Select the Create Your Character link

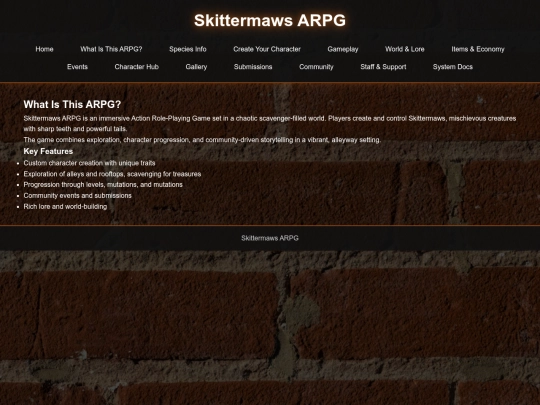pos(267,49)
